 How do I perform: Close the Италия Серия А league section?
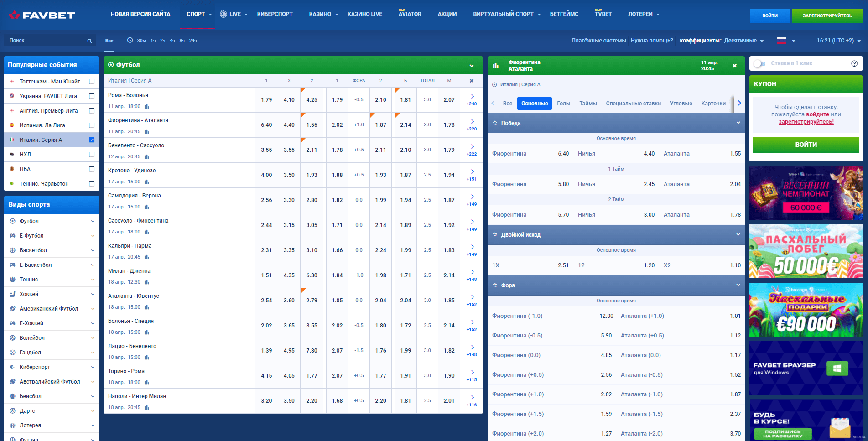(472, 81)
